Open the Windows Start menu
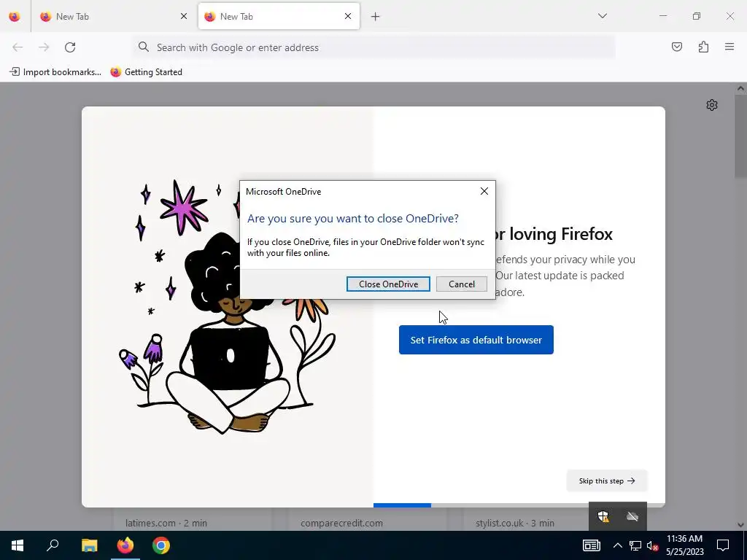 pos(18,545)
